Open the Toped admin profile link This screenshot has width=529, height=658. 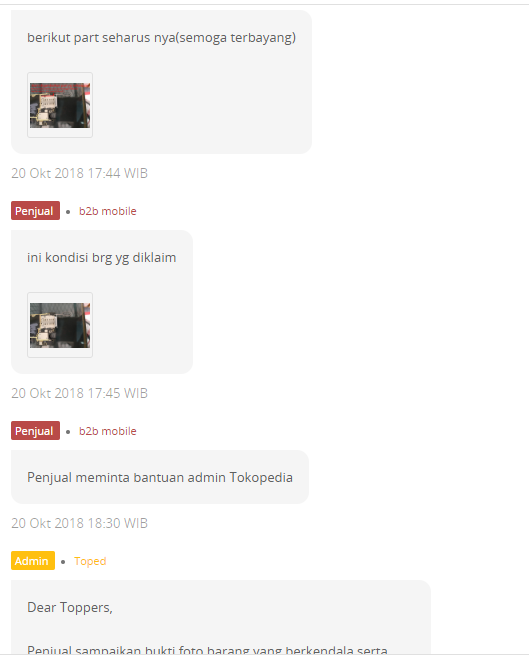coord(90,561)
